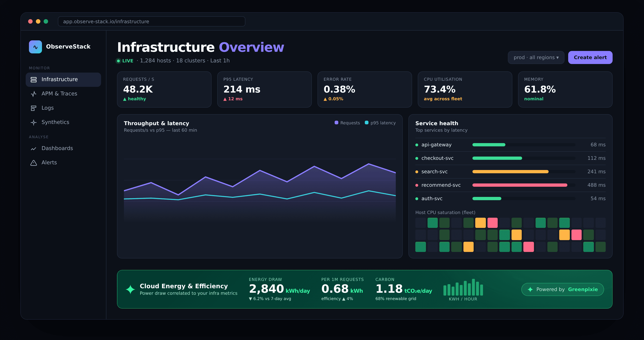Click the Logs icon in sidebar
The width and height of the screenshot is (644, 340).
point(33,108)
